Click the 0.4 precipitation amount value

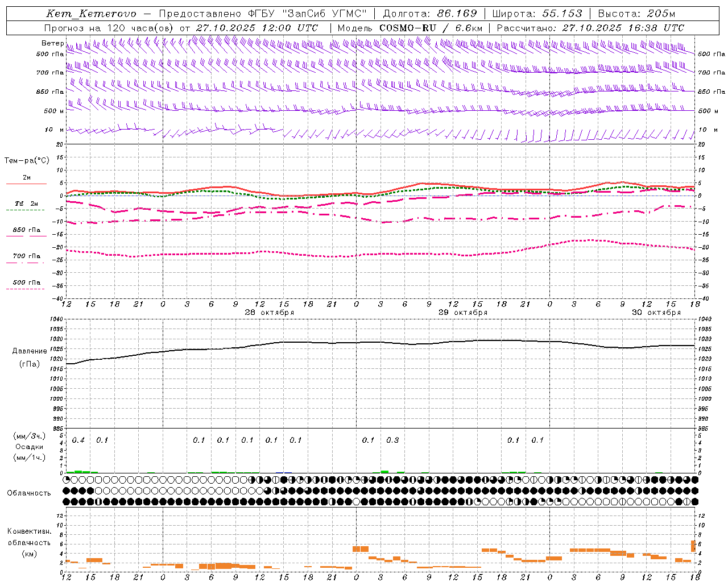[x=78, y=440]
